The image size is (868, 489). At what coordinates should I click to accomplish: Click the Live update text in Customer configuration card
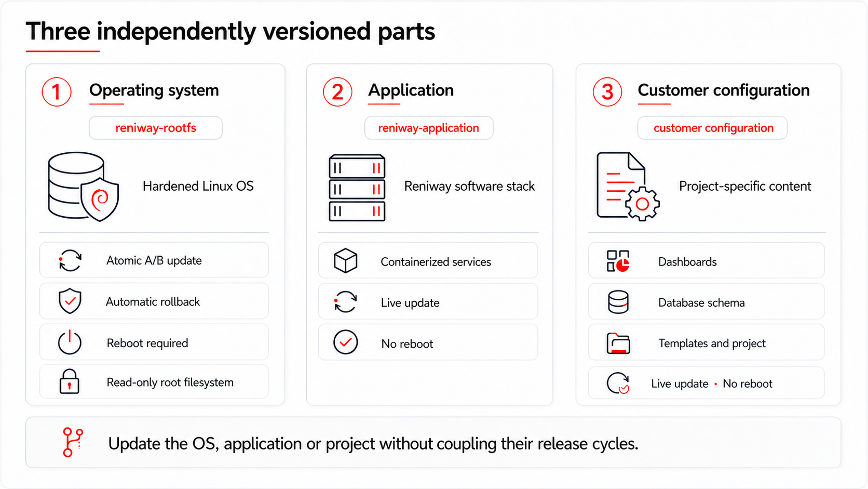pos(680,384)
